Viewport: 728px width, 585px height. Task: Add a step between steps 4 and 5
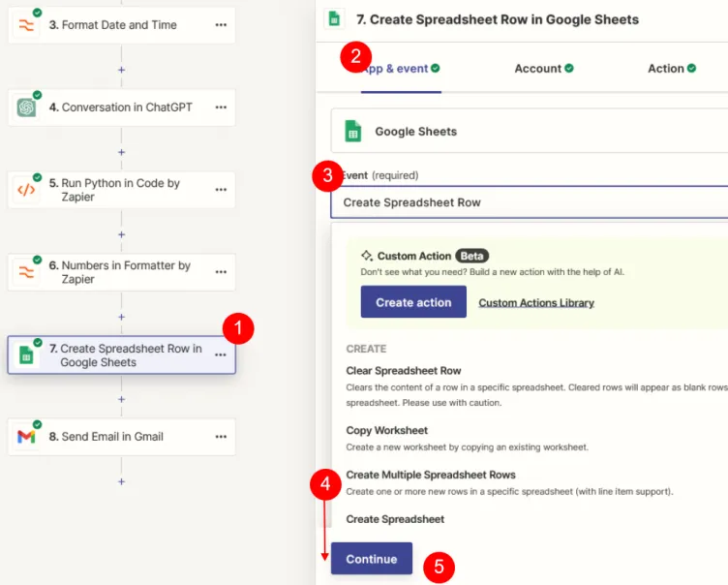(122, 152)
